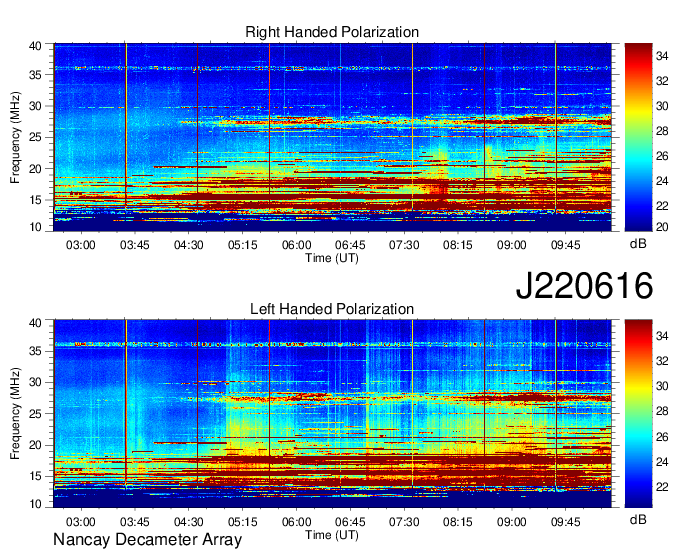
Task: Click the 20 dB mark on the right-handed color bar
Action: tap(662, 227)
